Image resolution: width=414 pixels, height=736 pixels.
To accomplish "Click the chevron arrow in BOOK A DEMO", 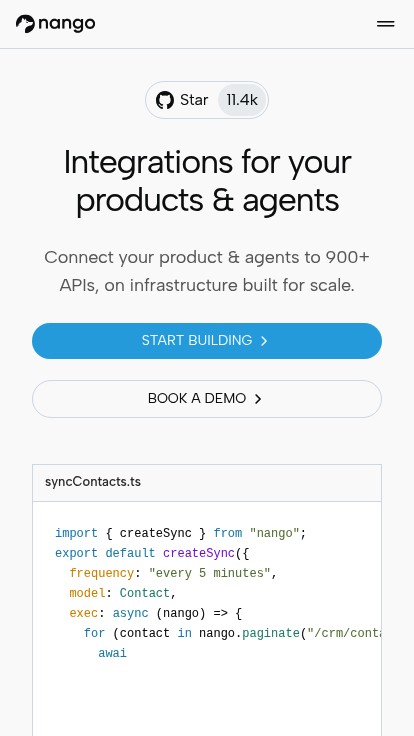I will (x=258, y=399).
